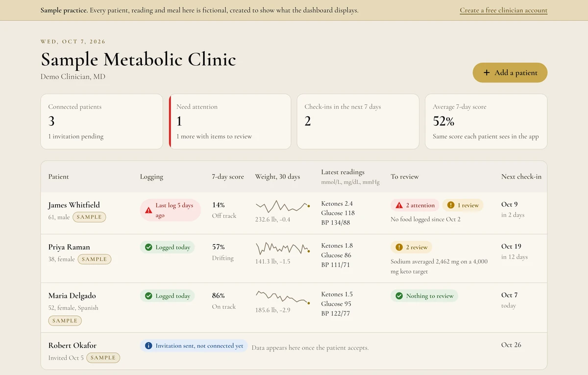Click the SAMPLE tag next to Priya Raman
588x375 pixels.
[x=95, y=259]
